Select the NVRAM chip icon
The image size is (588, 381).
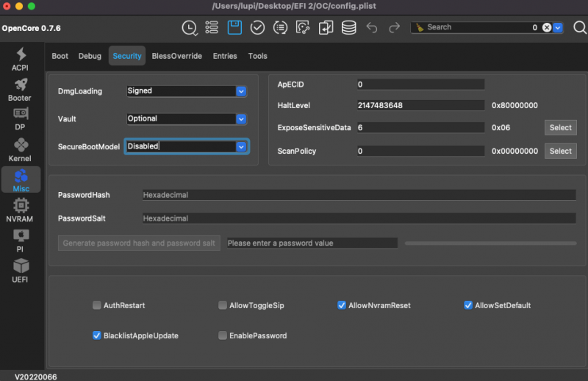pos(21,210)
